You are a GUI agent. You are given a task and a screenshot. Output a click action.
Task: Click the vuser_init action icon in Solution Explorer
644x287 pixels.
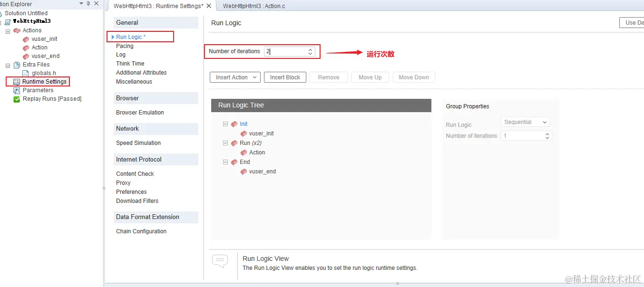(x=26, y=39)
